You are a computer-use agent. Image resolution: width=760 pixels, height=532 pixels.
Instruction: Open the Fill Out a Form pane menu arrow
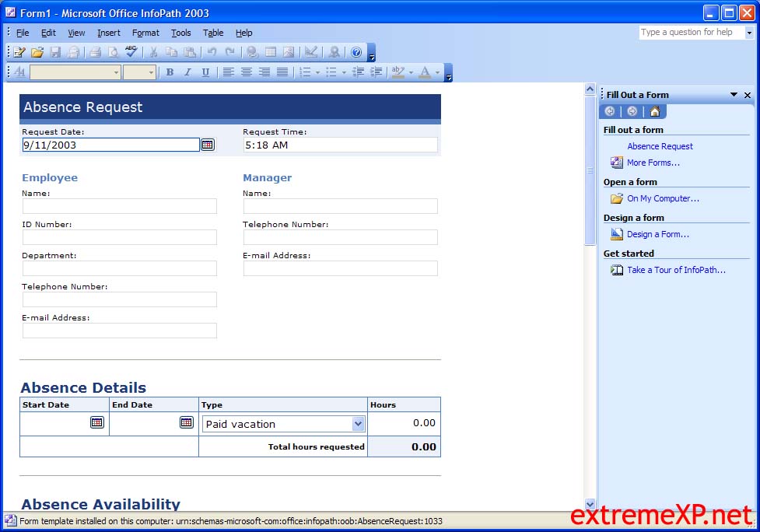pos(734,94)
